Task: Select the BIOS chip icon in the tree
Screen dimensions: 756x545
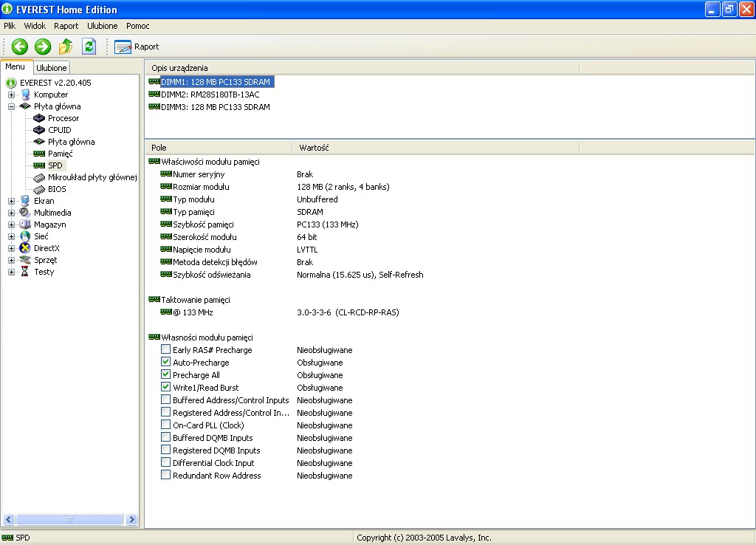Action: [39, 190]
